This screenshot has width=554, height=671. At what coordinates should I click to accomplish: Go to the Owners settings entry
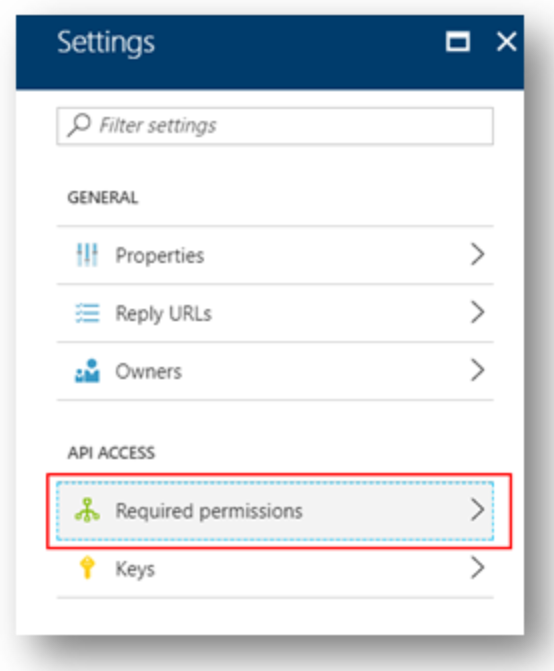coord(275,371)
